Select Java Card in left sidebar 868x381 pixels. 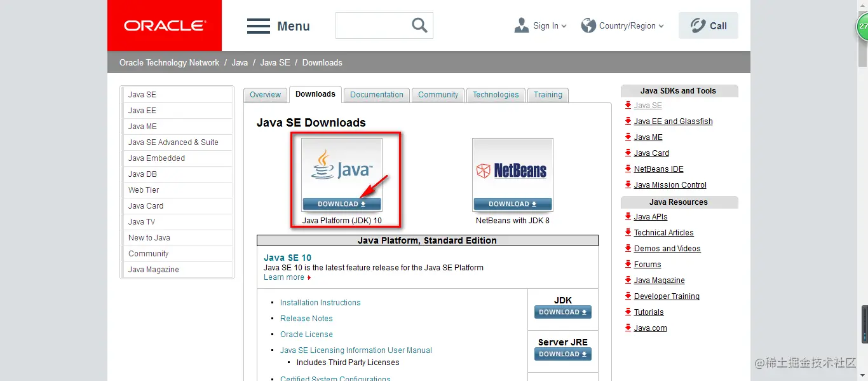pos(178,206)
